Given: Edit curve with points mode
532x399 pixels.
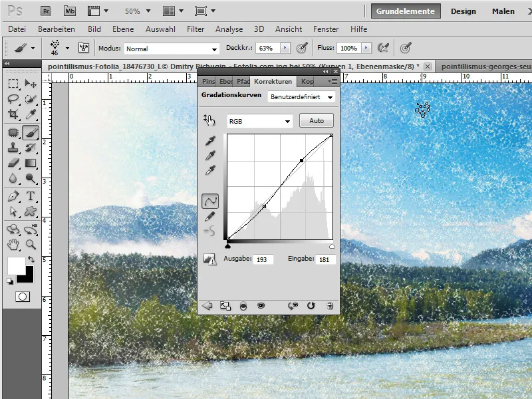Looking at the screenshot, I should click(210, 201).
